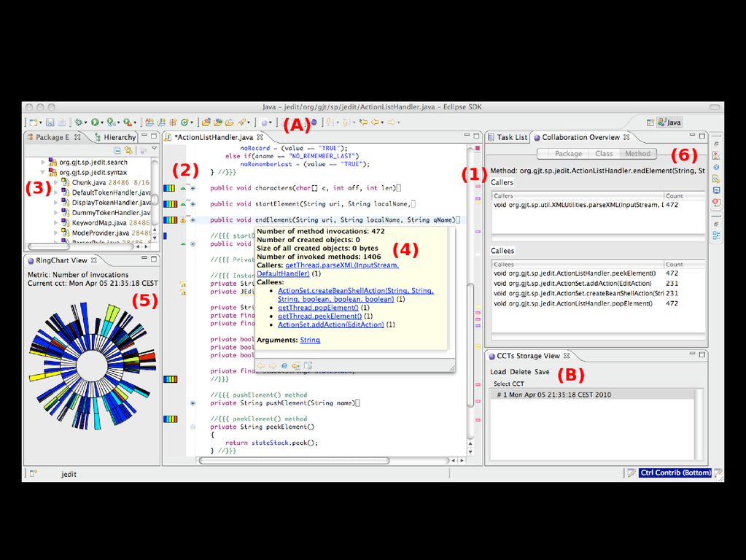The height and width of the screenshot is (560, 746).
Task: Expand the org.gjt.sp.jedit.search package
Action: pyautogui.click(x=43, y=163)
